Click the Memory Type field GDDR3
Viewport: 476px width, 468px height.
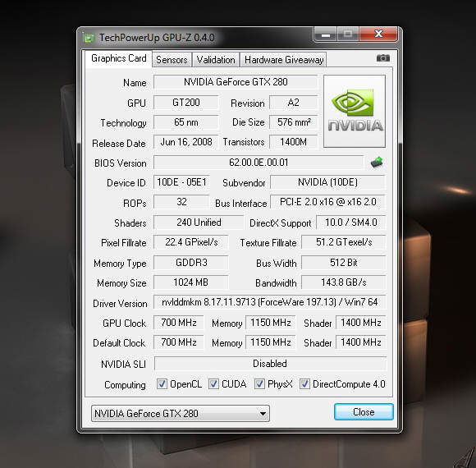191,263
